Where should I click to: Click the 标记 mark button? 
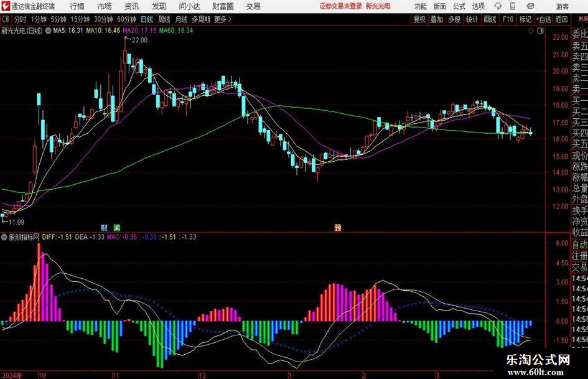point(525,19)
